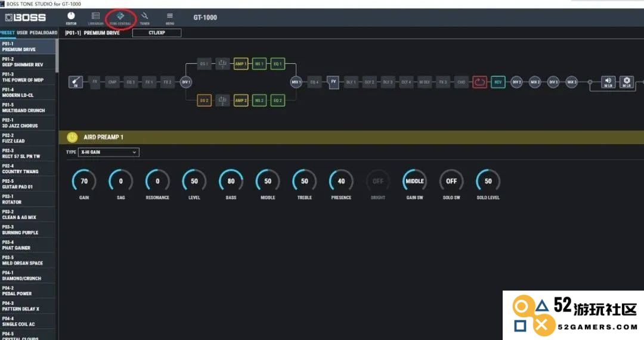Image resolution: width=644 pixels, height=340 pixels.
Task: Switch to the USER tab
Action: 22,32
